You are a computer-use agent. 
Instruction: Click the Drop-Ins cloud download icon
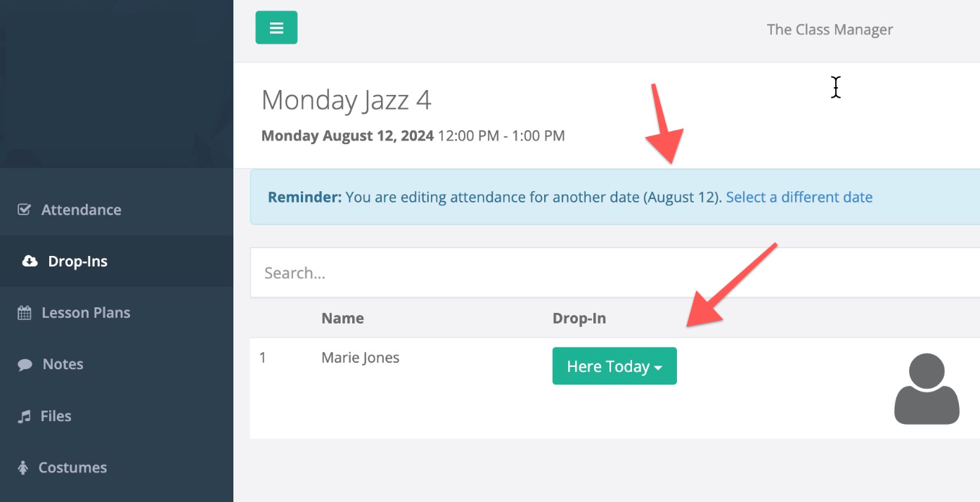click(x=30, y=262)
